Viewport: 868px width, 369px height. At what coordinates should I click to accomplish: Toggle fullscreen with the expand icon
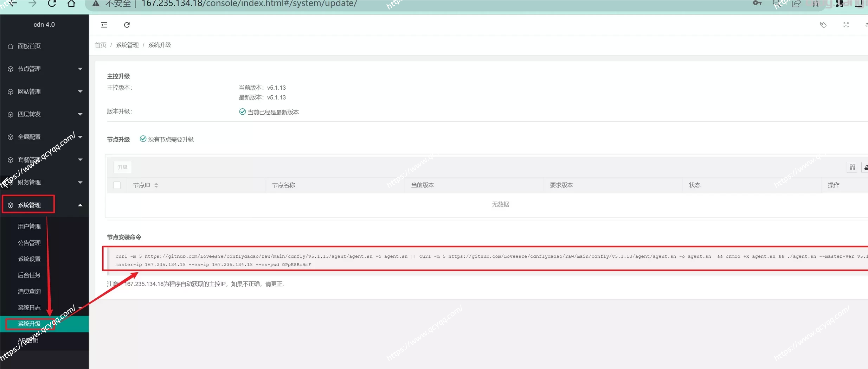pos(846,25)
